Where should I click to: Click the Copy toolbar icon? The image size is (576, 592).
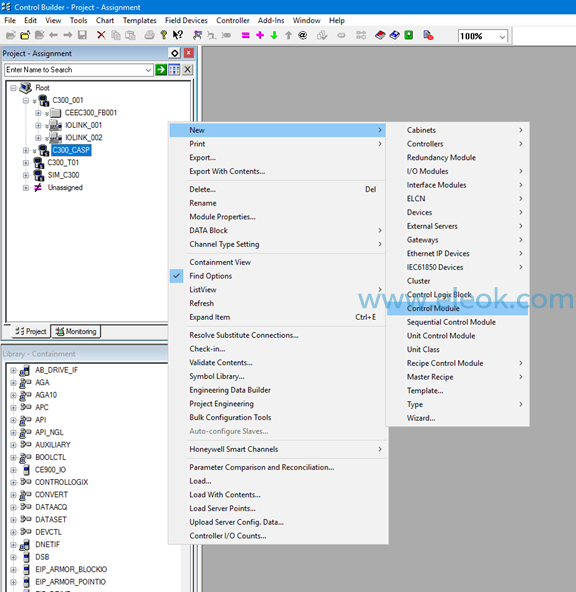116,35
